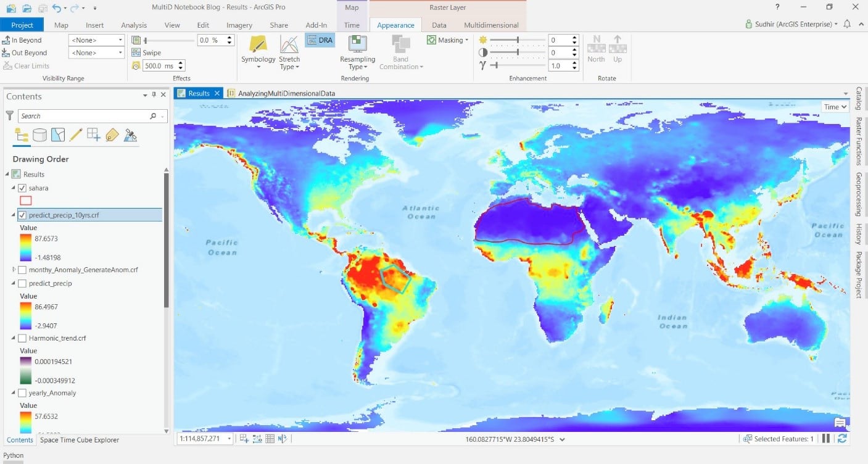Enable the DRA button on the ribbon
The image size is (868, 464).
point(320,39)
